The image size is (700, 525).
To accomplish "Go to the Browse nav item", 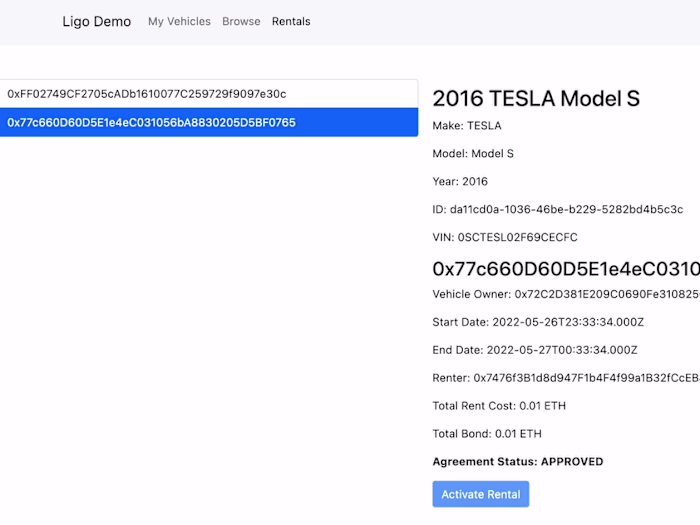I will (x=241, y=21).
